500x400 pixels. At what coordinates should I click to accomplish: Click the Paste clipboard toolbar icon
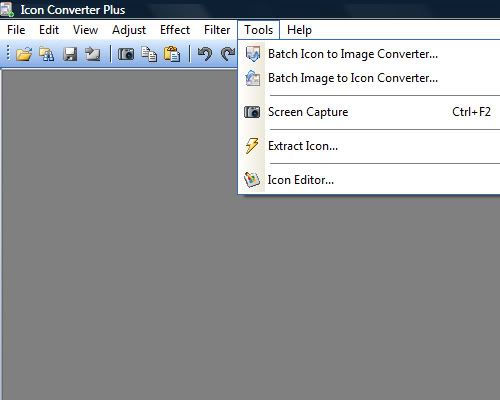[x=172, y=54]
